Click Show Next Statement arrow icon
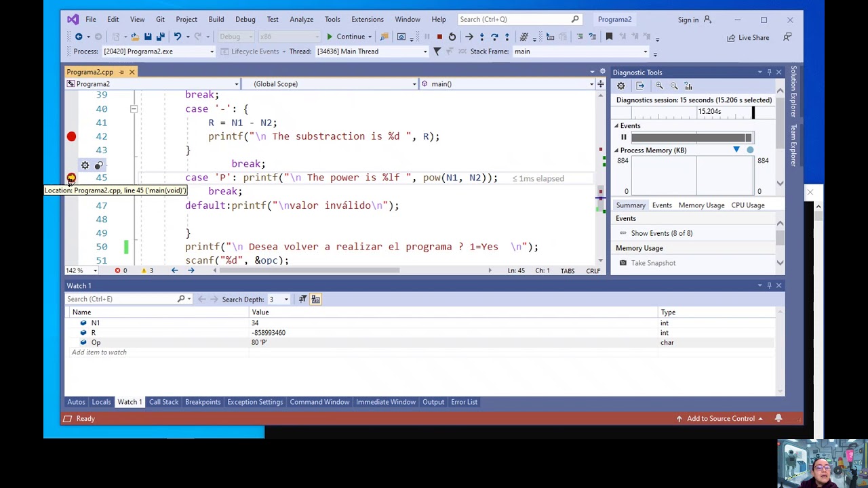868x488 pixels. pos(469,37)
